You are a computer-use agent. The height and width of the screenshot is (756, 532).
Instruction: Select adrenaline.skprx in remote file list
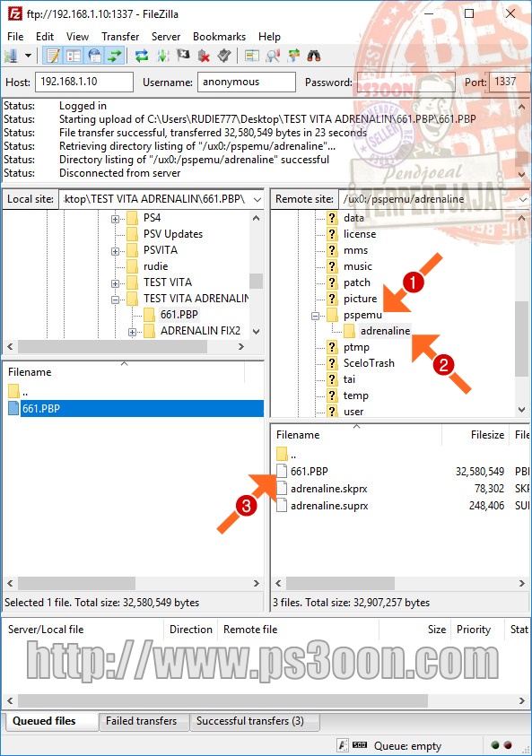click(x=329, y=489)
